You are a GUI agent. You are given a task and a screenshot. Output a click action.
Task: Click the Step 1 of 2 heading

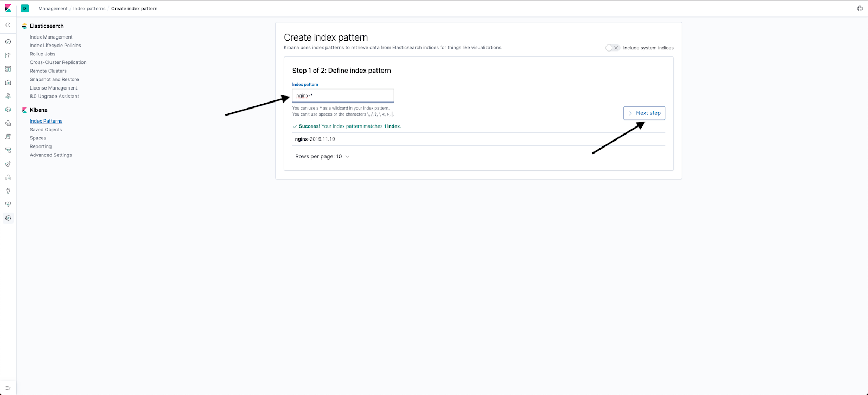tap(342, 71)
